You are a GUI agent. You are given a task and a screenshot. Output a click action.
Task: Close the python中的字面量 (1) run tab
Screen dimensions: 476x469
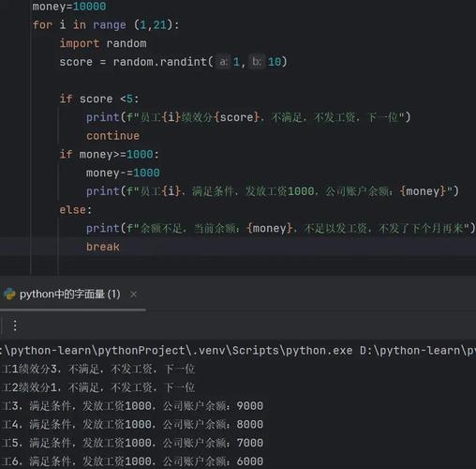[133, 295]
